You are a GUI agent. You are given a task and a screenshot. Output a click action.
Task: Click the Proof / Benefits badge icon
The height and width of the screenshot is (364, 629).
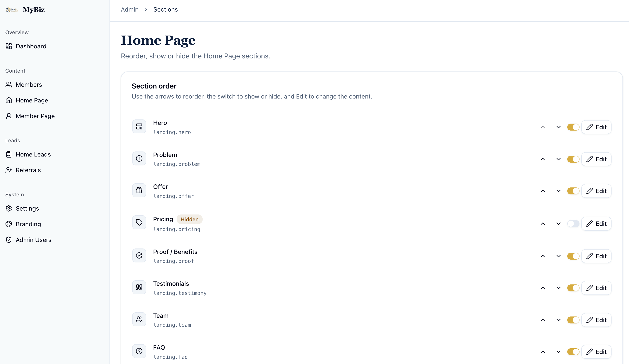tap(139, 256)
